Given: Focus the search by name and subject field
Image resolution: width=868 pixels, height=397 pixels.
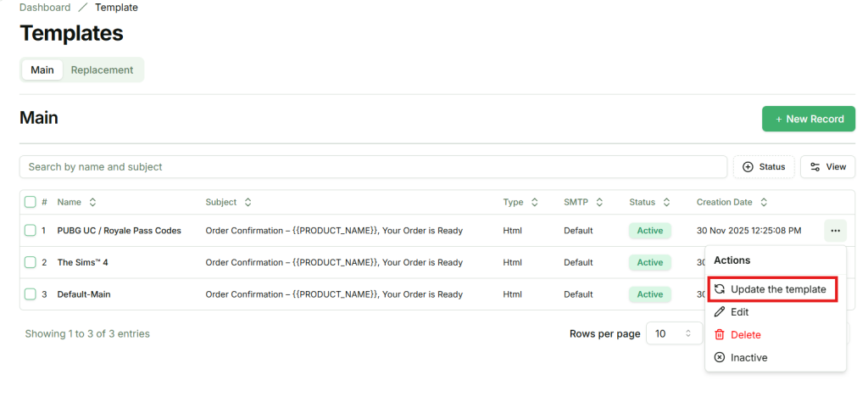Looking at the screenshot, I should 373,167.
